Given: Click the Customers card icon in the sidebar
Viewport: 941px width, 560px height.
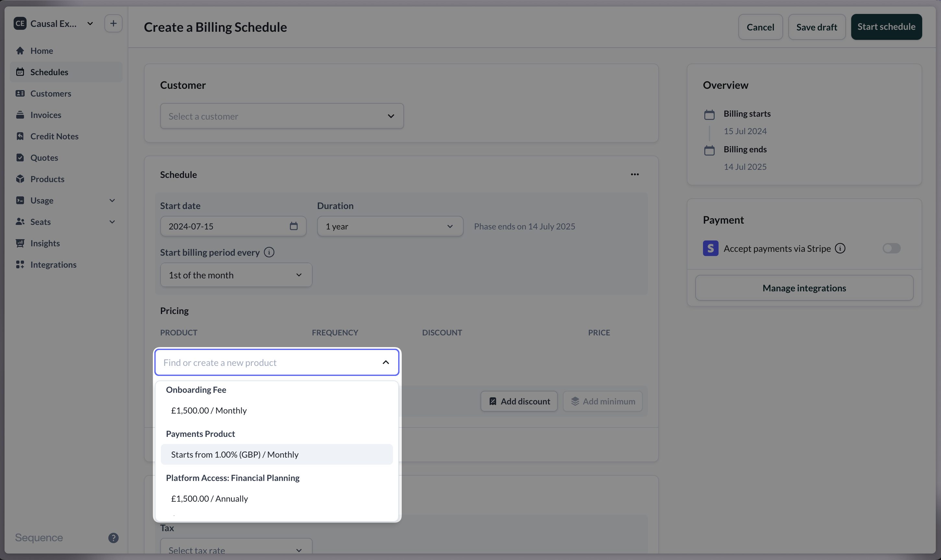Looking at the screenshot, I should pos(20,93).
